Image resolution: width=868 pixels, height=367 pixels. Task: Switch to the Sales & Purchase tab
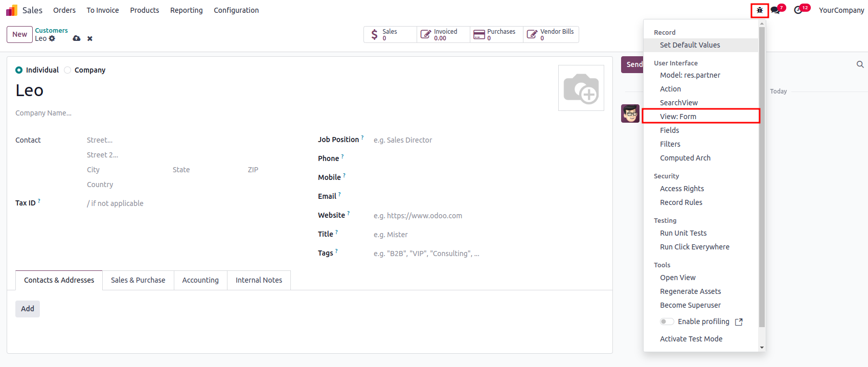(x=138, y=280)
